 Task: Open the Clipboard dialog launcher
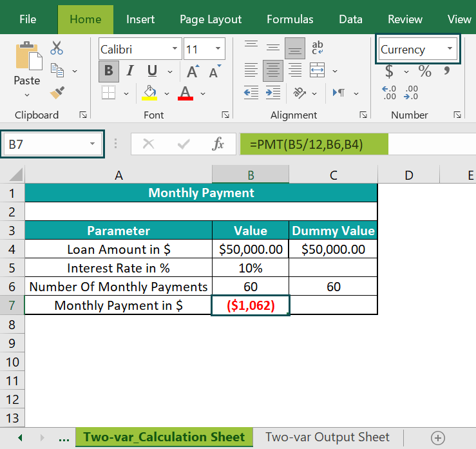(x=83, y=115)
